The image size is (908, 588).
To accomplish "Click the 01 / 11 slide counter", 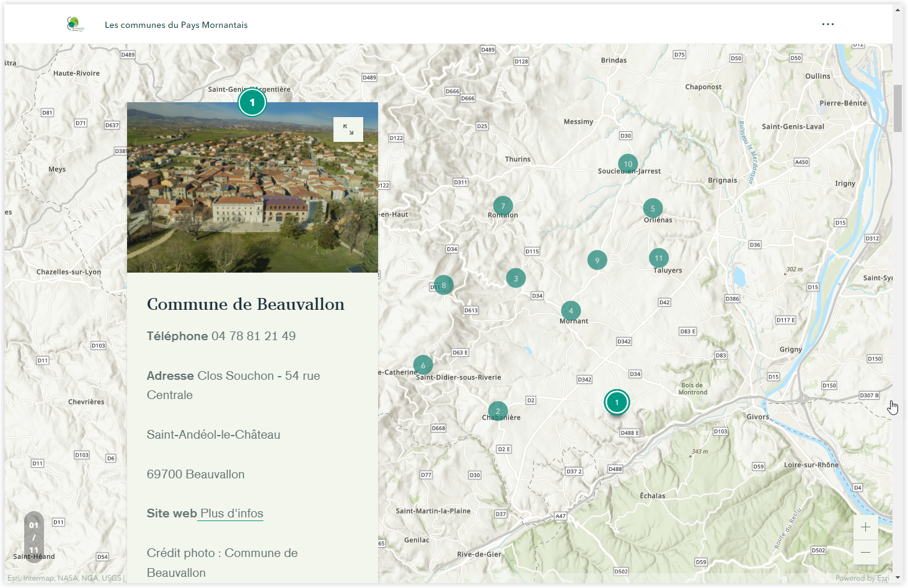I will (34, 537).
